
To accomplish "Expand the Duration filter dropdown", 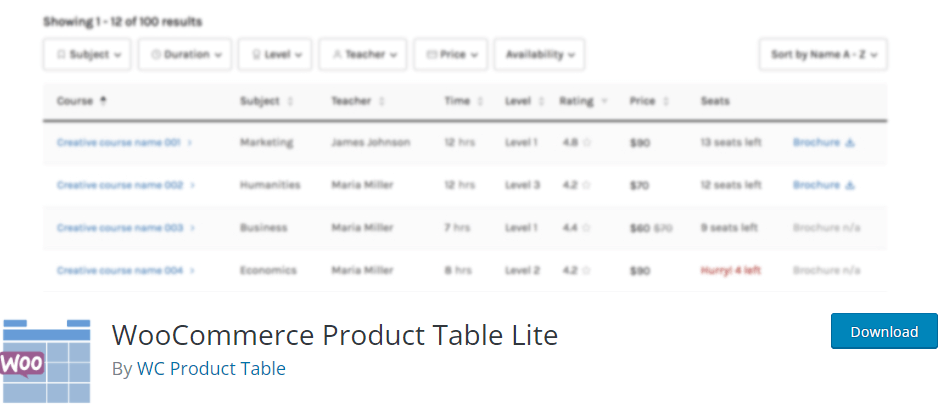I will pos(185,55).
